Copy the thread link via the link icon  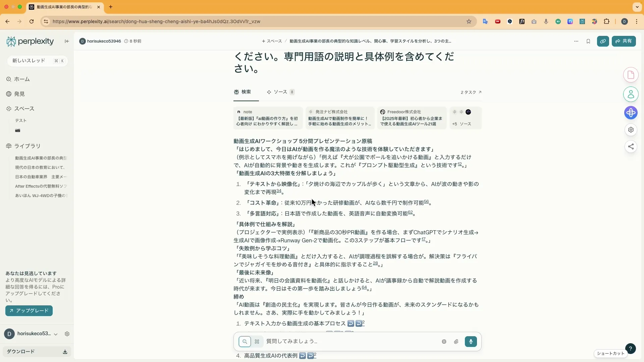coord(603,41)
